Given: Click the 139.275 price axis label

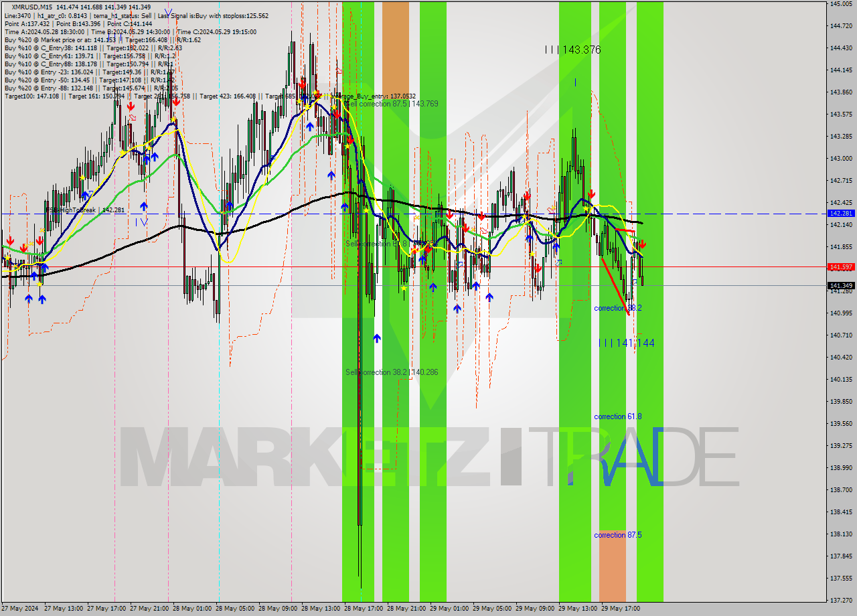Looking at the screenshot, I should coord(840,445).
